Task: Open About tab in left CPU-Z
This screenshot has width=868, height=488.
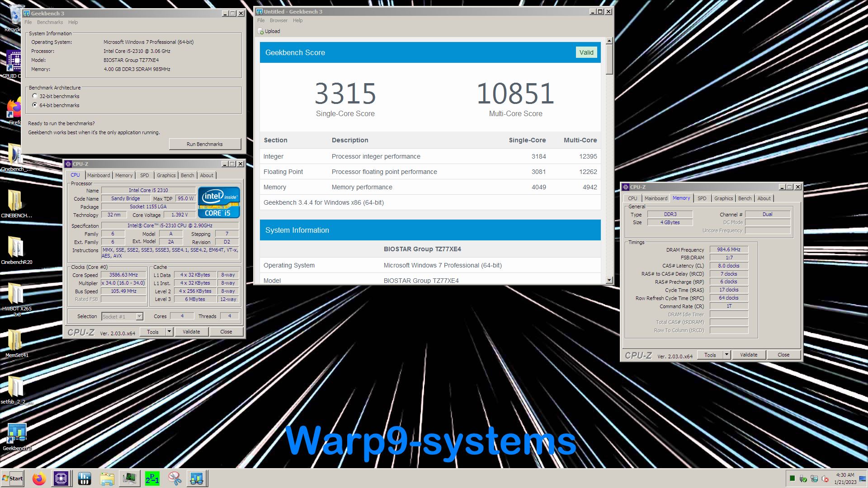Action: [x=207, y=175]
